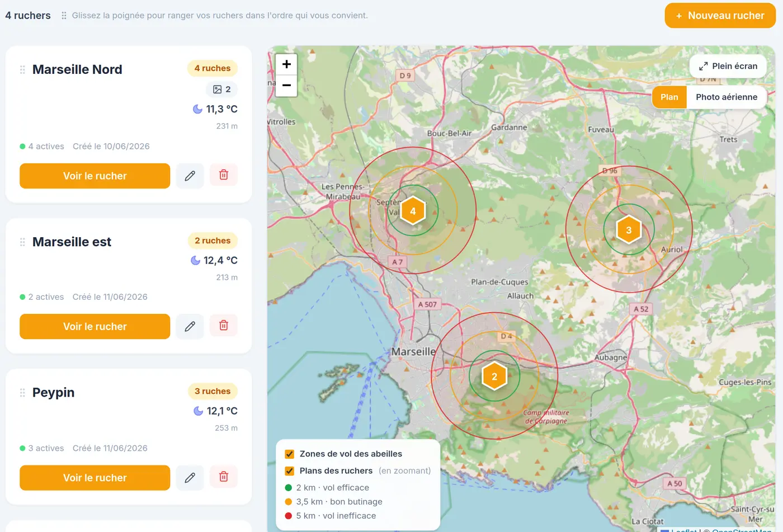Click the Marseille est apiary title
The width and height of the screenshot is (783, 532).
pyautogui.click(x=72, y=242)
